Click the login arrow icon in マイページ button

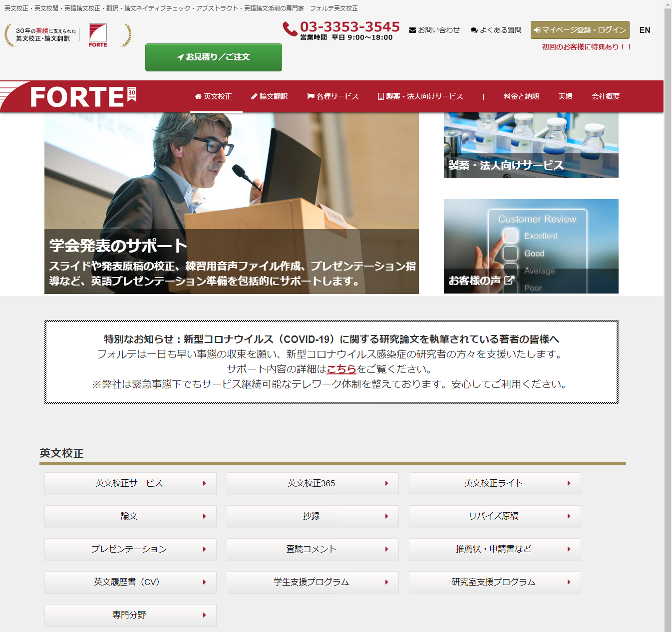pos(537,30)
